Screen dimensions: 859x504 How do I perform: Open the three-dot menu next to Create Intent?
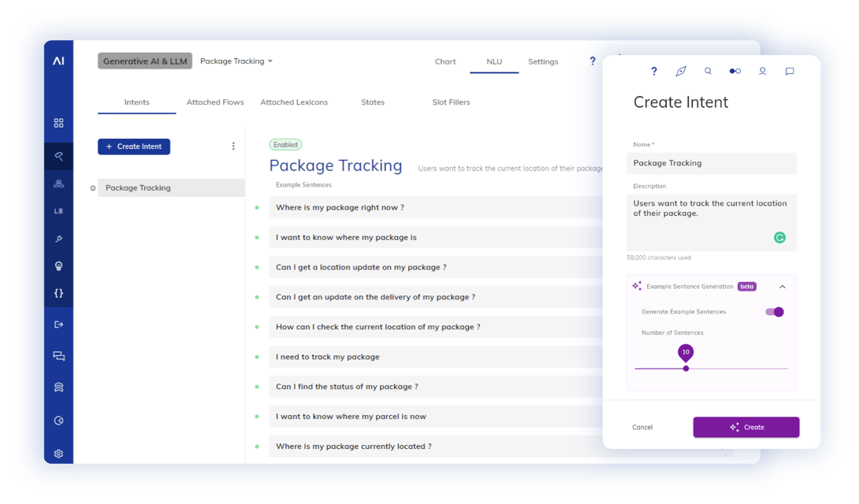(233, 146)
